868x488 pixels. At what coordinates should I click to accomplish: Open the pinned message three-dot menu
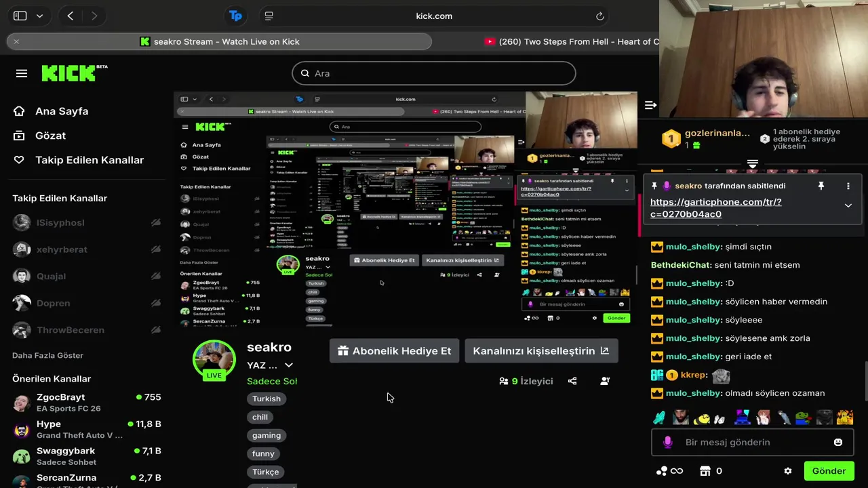click(848, 186)
